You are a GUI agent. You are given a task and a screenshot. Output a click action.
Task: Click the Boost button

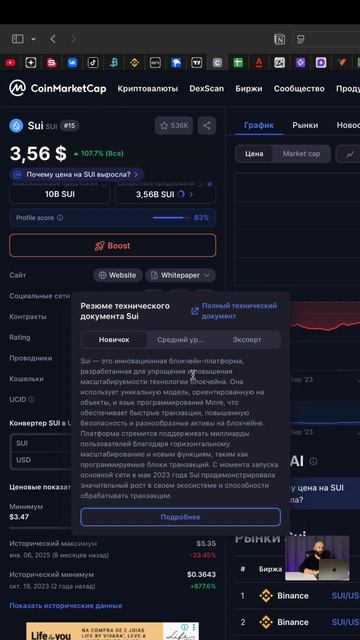tap(112, 246)
